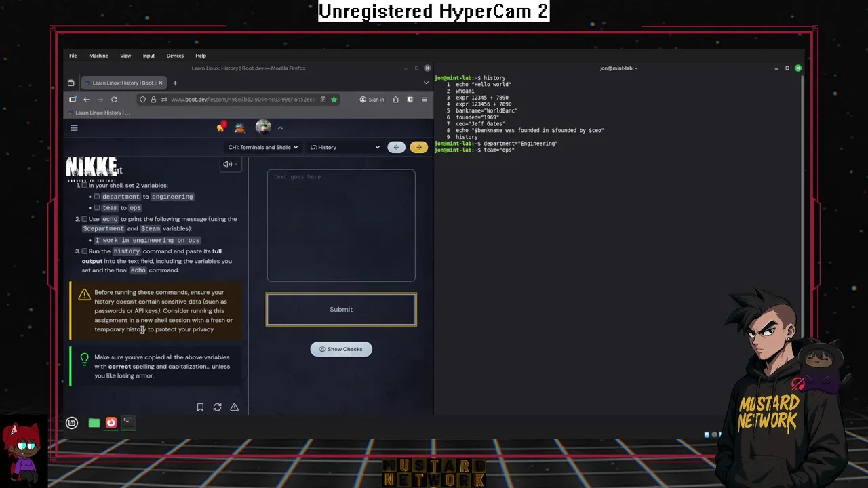Open the File menu of the VM window

pos(73,56)
